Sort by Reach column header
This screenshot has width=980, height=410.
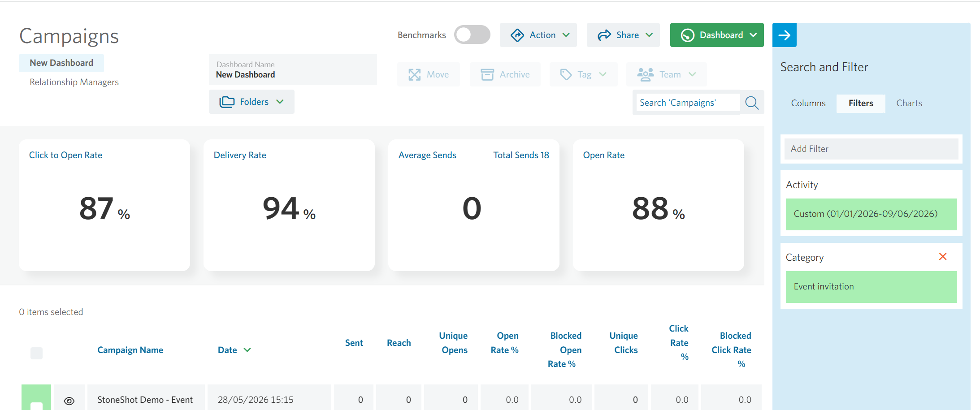399,343
